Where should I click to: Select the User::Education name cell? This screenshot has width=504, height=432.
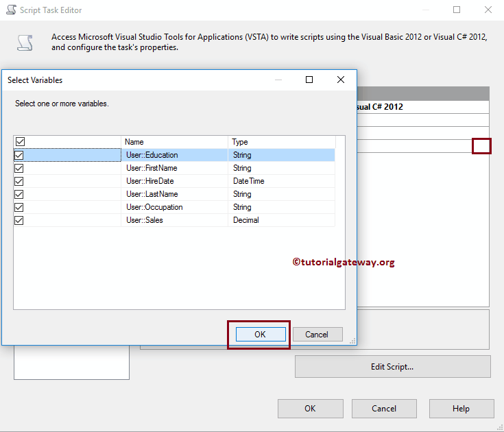tap(175, 155)
